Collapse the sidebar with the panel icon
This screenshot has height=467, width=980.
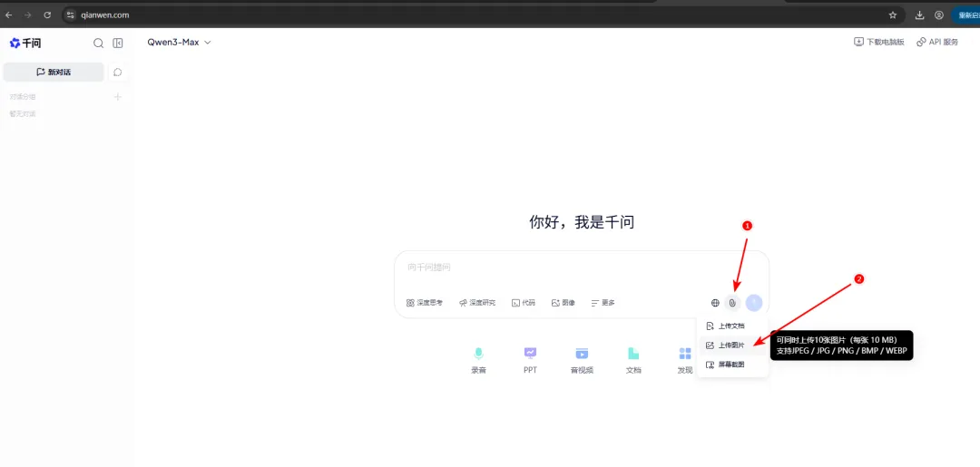coord(117,44)
